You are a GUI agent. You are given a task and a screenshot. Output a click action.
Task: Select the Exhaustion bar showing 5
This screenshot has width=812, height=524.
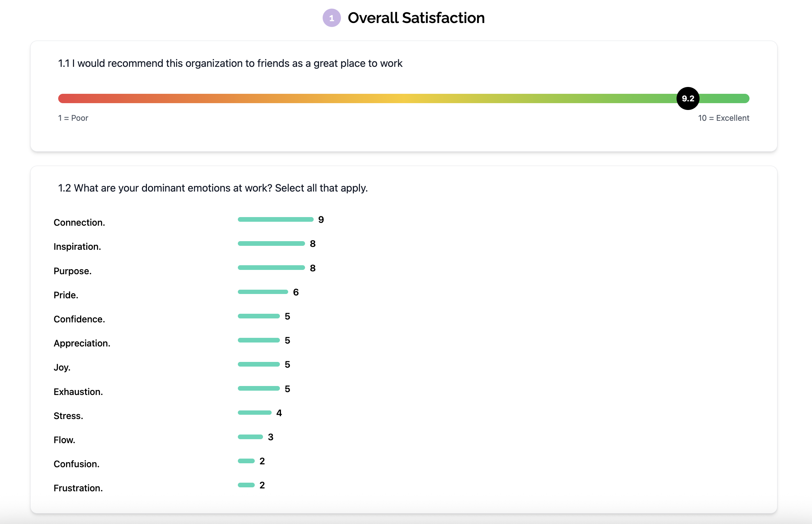tap(259, 389)
